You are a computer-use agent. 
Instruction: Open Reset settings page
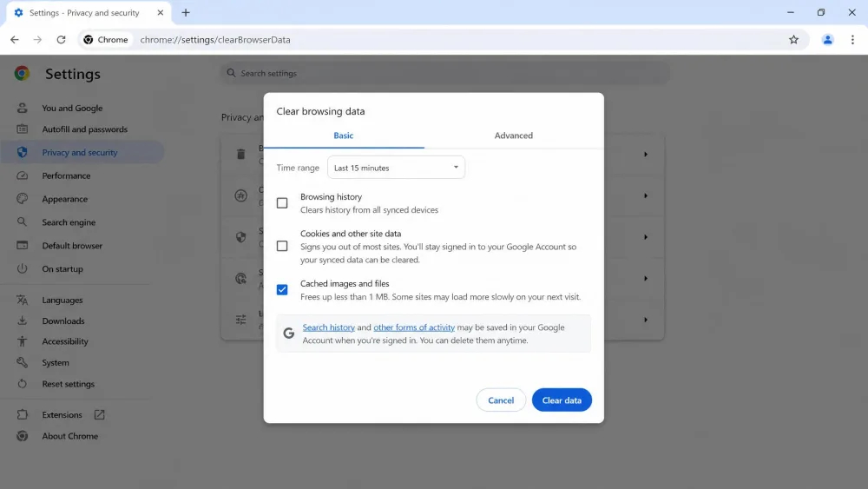68,384
